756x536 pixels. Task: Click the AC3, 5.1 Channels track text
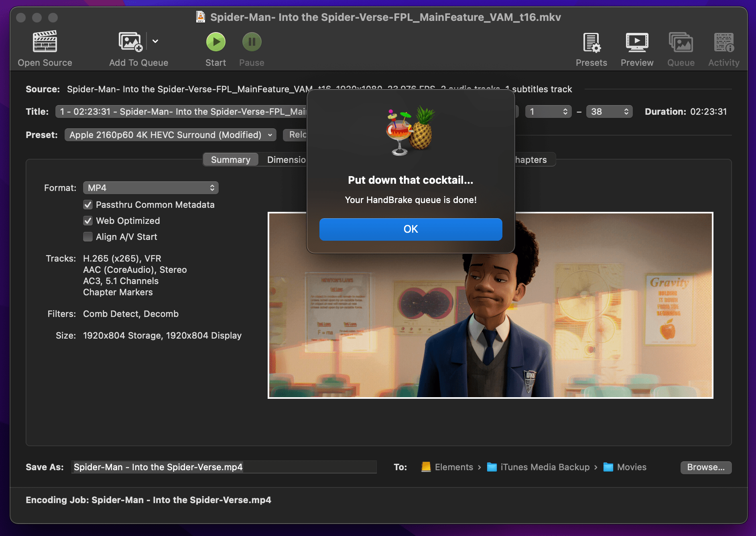[x=121, y=281]
